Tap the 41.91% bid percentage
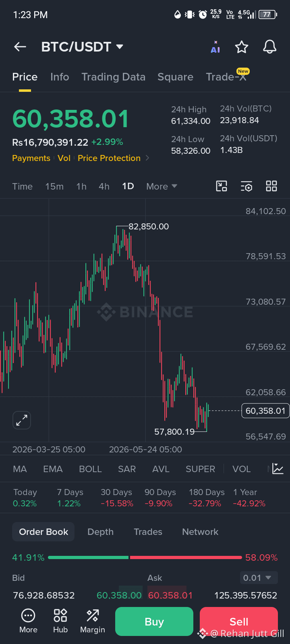Screen dimensions: 290x644 [28, 557]
